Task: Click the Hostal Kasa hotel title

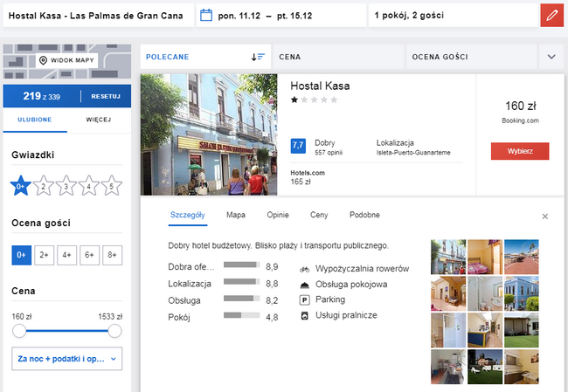Action: [320, 86]
